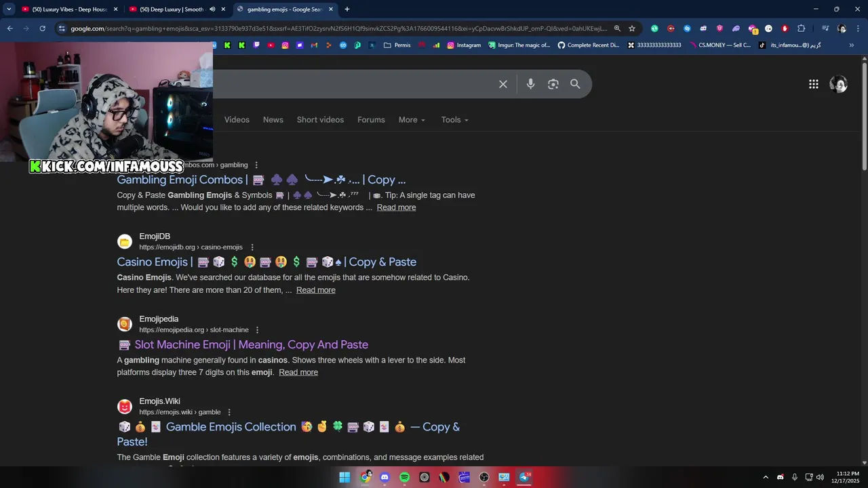Open the 333333333333333 bookmark
The image size is (868, 488).
[x=654, y=45]
